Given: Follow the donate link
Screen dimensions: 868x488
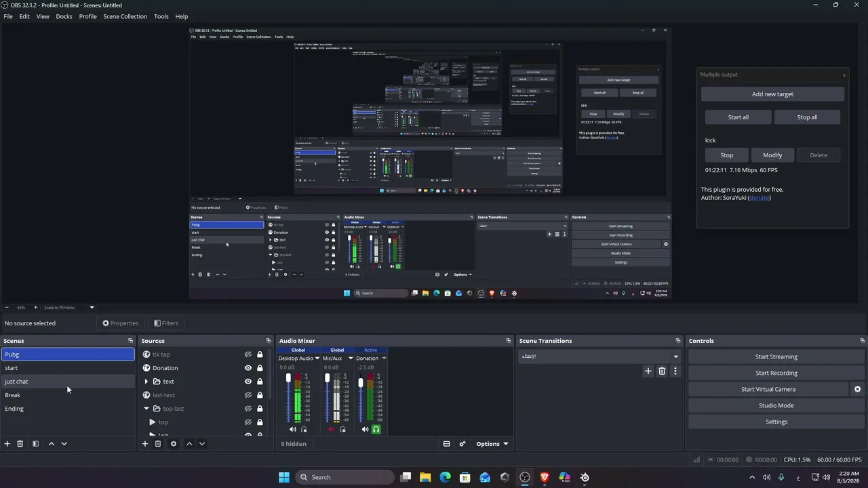Looking at the screenshot, I should [x=759, y=198].
